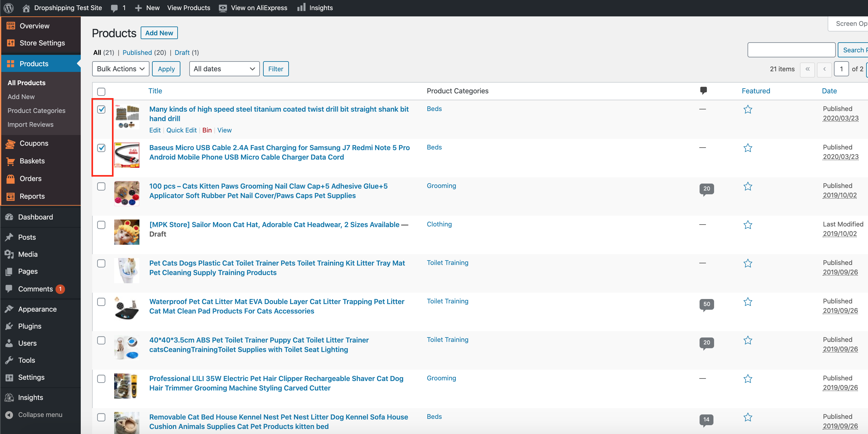The height and width of the screenshot is (434, 868).
Task: Star the Sailor Moon Cat Hat product
Action: point(748,225)
